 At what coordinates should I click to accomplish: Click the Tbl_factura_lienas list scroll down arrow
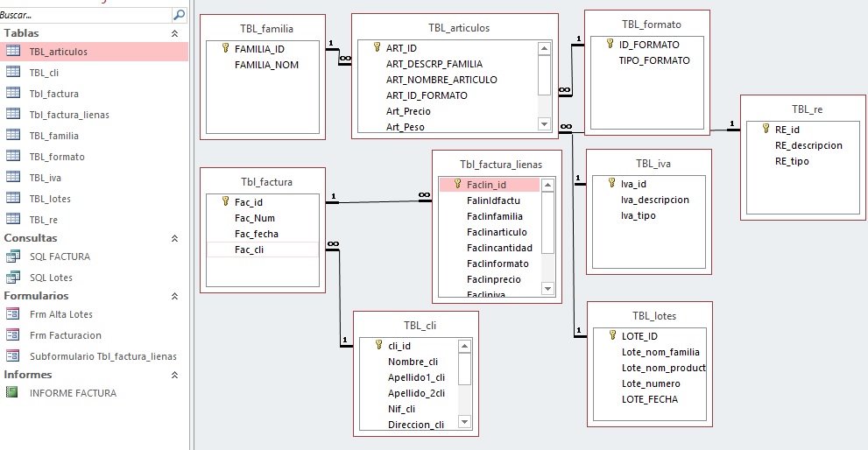tap(547, 288)
